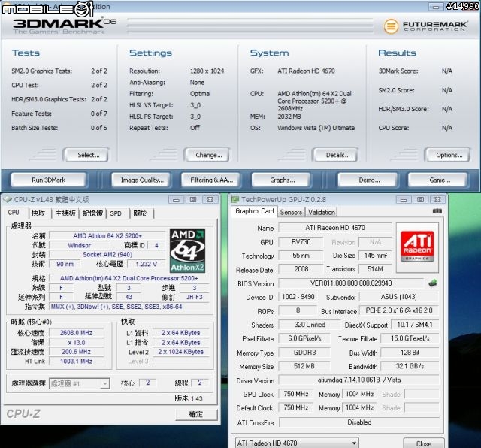Click the Socket AM2 (940) package value
Viewport: 481px width, 448px height.
tap(107, 254)
